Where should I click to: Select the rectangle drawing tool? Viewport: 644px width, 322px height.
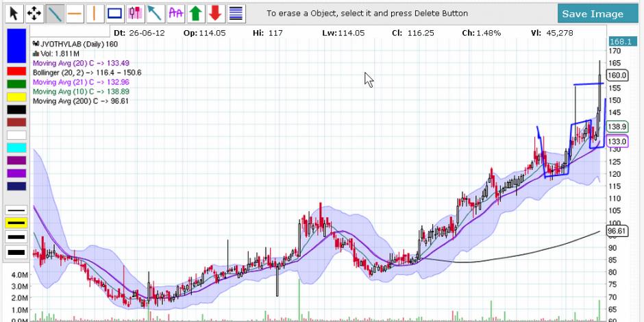pos(114,14)
